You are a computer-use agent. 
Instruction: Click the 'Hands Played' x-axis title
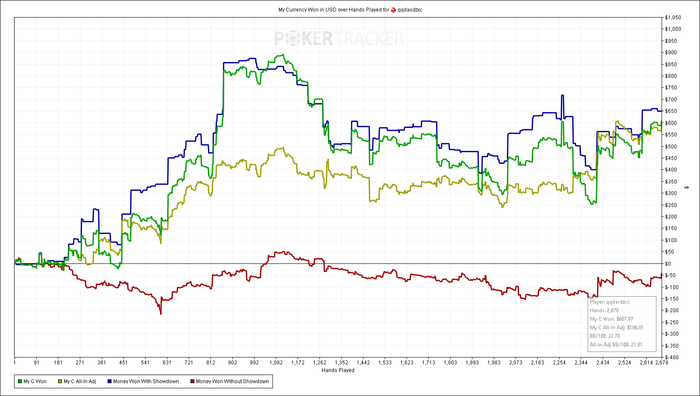338,370
